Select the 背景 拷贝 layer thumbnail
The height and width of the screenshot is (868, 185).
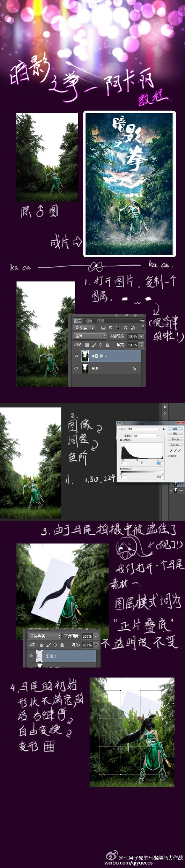click(x=85, y=356)
